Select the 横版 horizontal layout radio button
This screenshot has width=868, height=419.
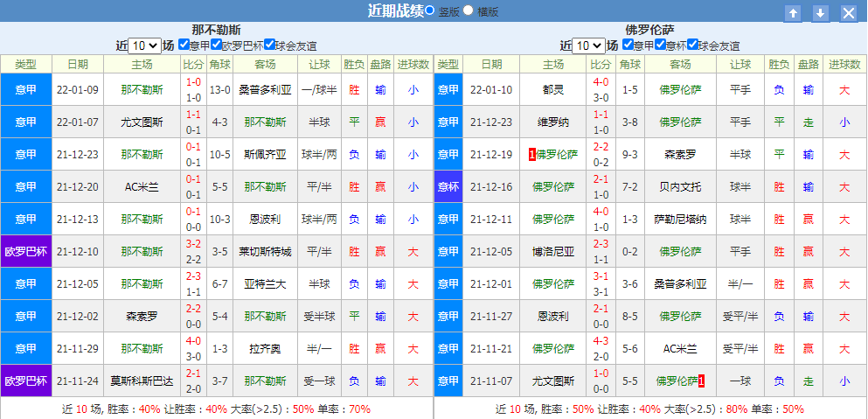[469, 10]
